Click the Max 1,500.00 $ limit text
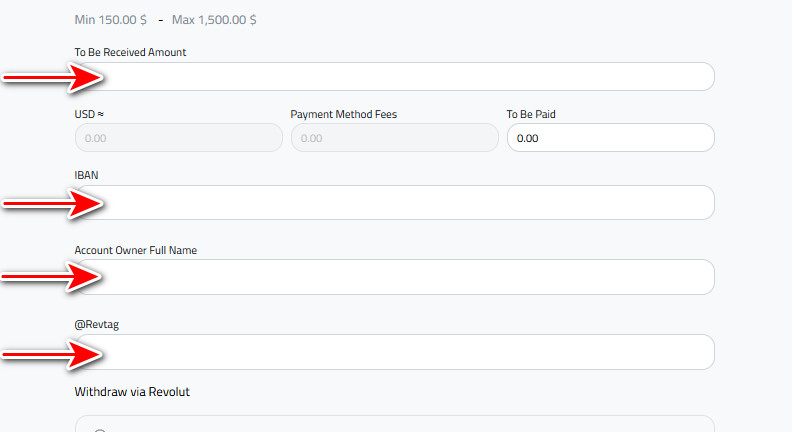Screen dimensions: 792x432 [x=214, y=20]
